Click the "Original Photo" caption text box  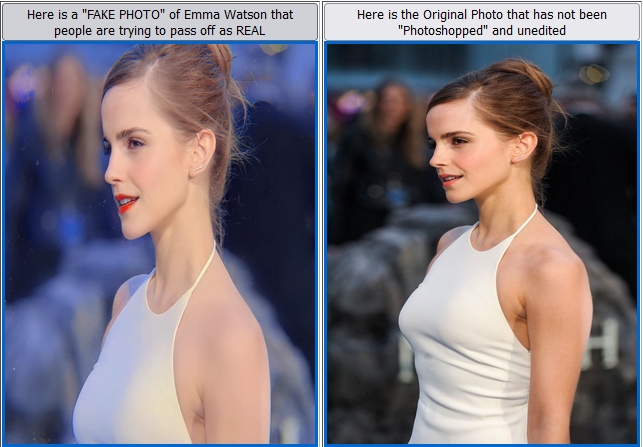pos(482,22)
